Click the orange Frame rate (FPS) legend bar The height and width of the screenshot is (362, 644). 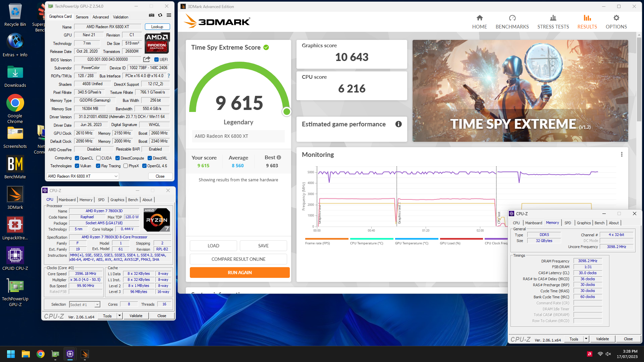(x=327, y=239)
